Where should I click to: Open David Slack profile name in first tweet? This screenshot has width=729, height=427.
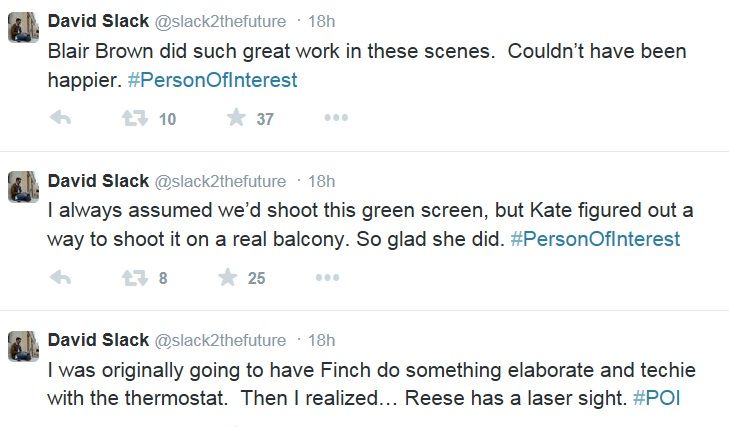pos(97,21)
